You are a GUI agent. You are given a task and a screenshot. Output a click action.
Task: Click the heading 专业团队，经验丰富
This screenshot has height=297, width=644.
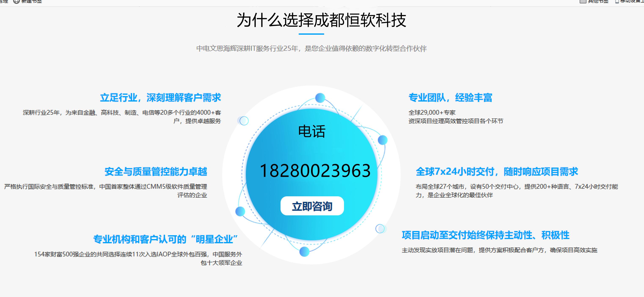point(450,98)
